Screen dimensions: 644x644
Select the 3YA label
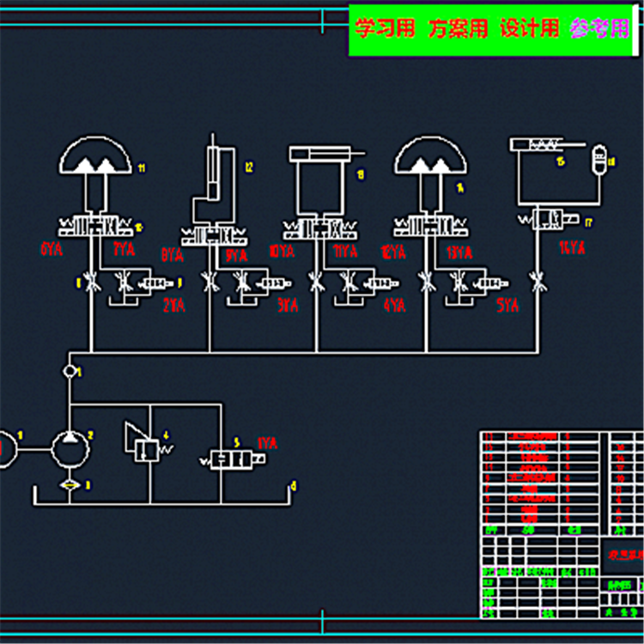coord(288,305)
